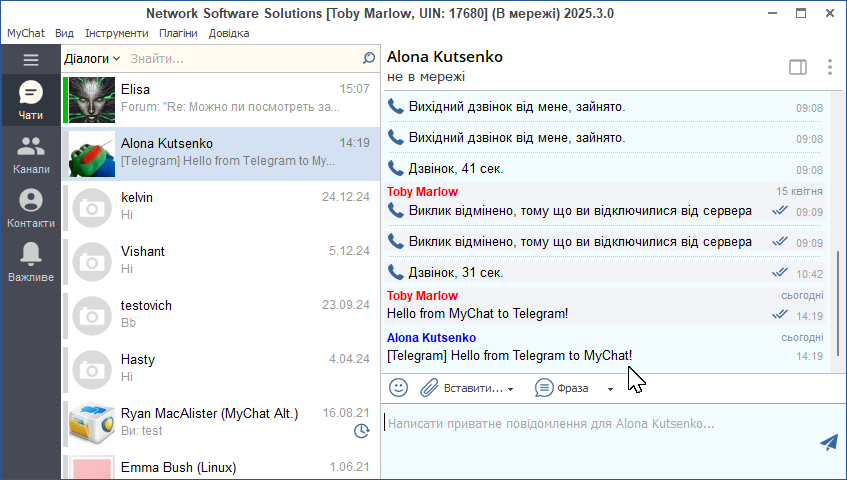Click the paperclip attach icon
847x480 pixels.
[429, 388]
